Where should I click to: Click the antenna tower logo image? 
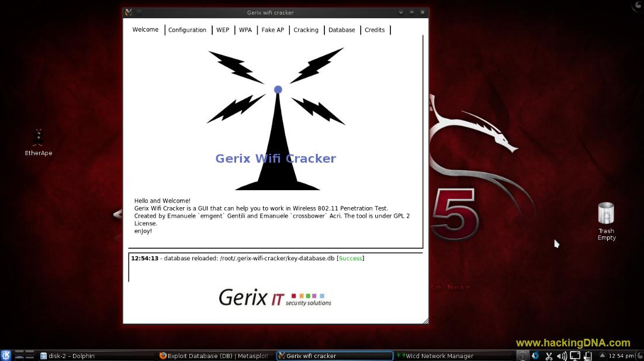pyautogui.click(x=276, y=119)
